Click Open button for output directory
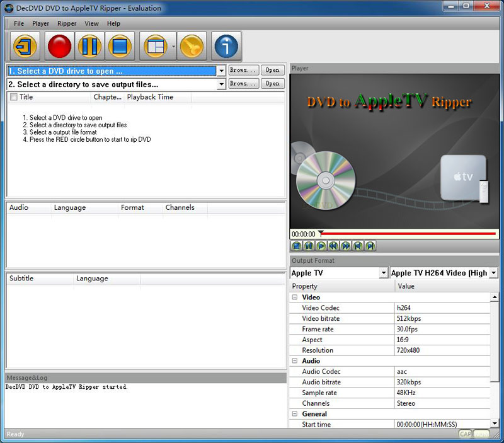The width and height of the screenshot is (504, 443). [273, 84]
